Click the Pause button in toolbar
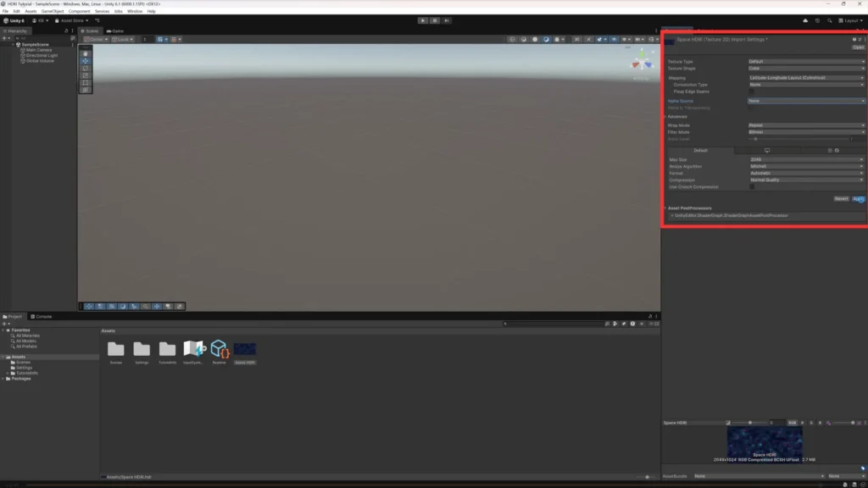 click(435, 20)
